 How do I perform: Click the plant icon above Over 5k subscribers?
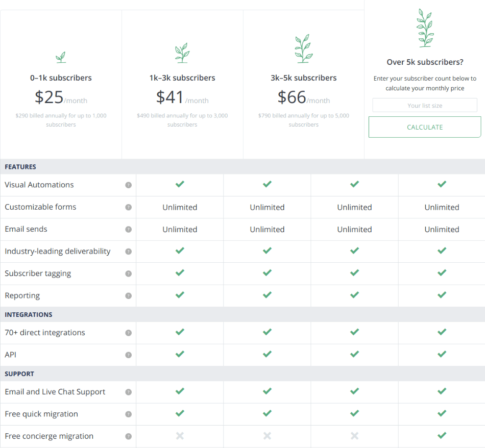pyautogui.click(x=425, y=27)
